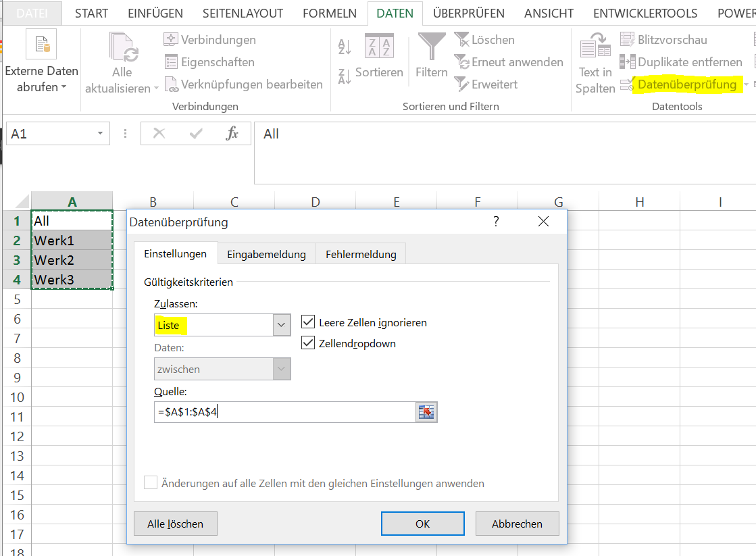Open the Erweitert filter option
756x556 pixels.
[x=486, y=84]
